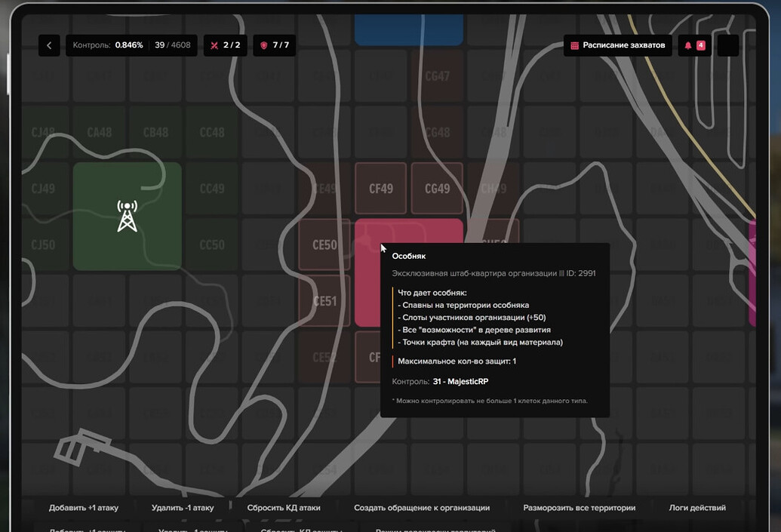Click the back arrow button
This screenshot has height=532, width=781.
coord(49,45)
